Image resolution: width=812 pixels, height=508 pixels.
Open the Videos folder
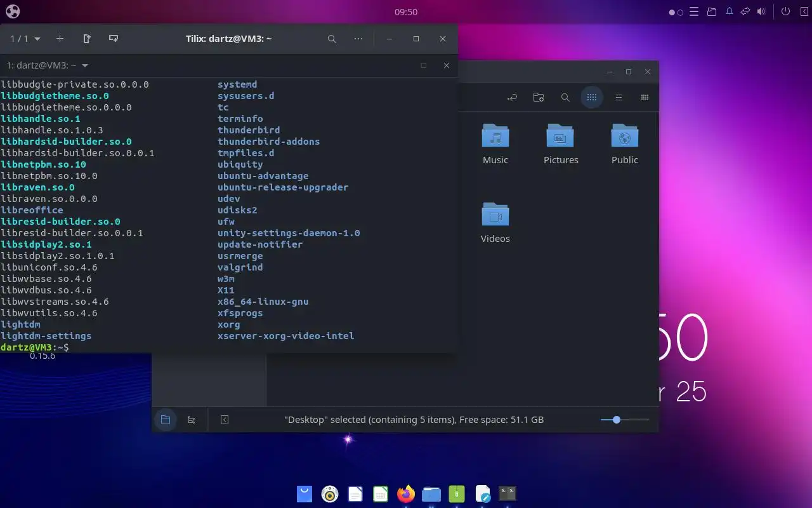click(495, 223)
